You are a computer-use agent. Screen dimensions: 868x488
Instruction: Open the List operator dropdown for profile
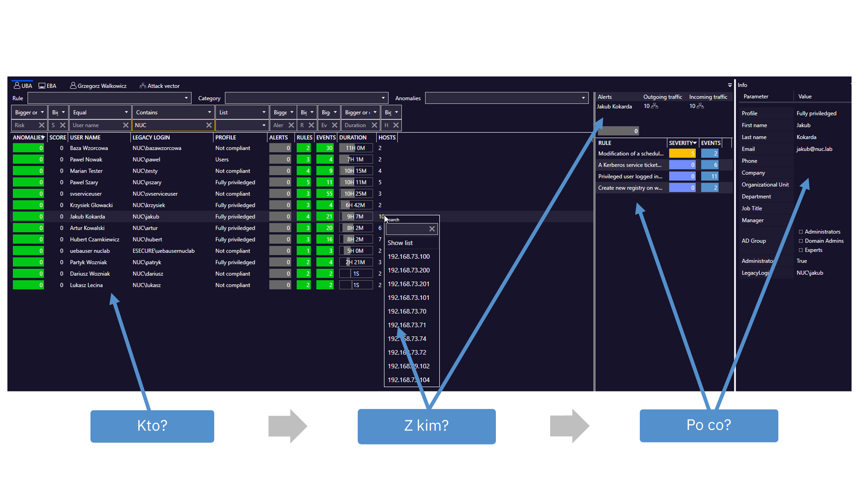[242, 112]
